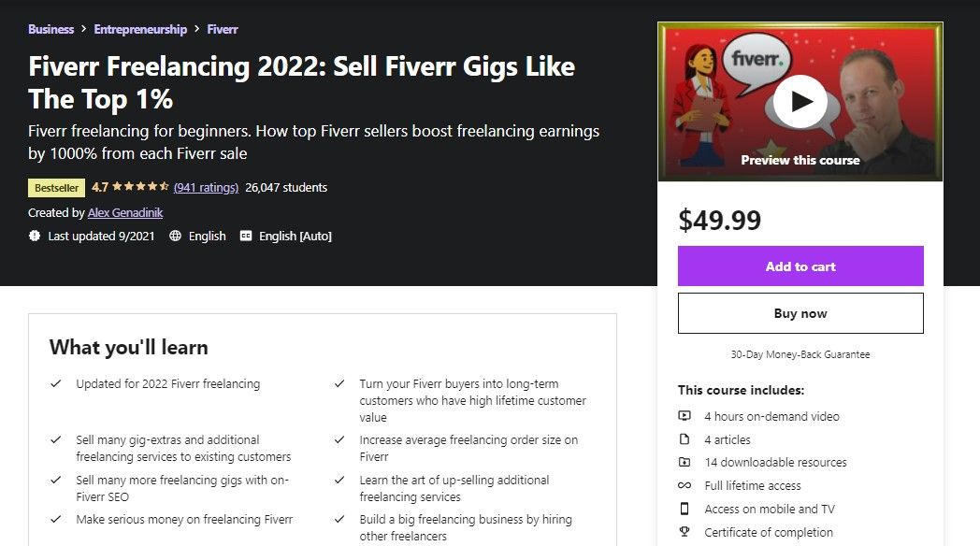Screen dimensions: 980x546
Task: Click the globe language icon
Action: coord(175,237)
